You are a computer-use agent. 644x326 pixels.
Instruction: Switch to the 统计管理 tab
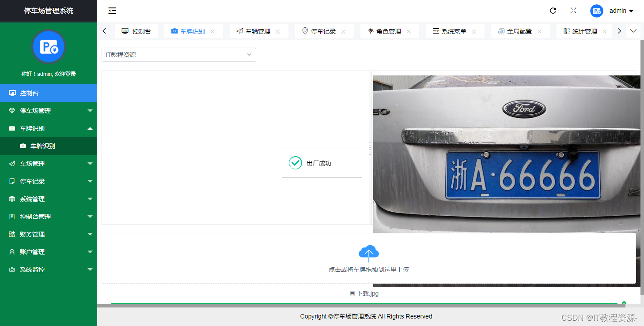585,31
